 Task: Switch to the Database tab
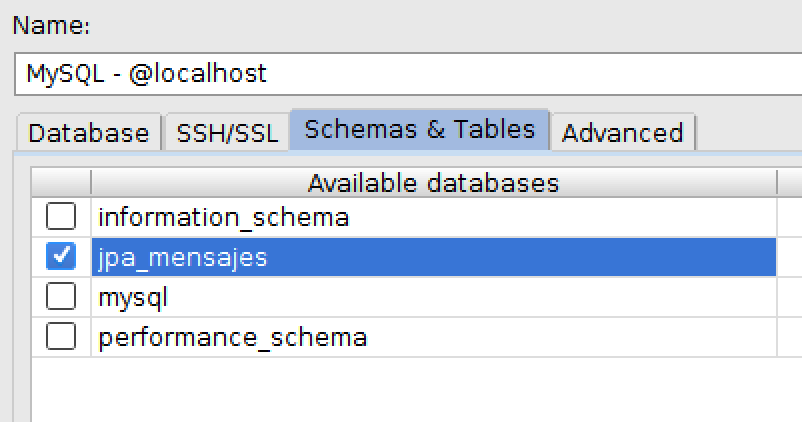(89, 133)
